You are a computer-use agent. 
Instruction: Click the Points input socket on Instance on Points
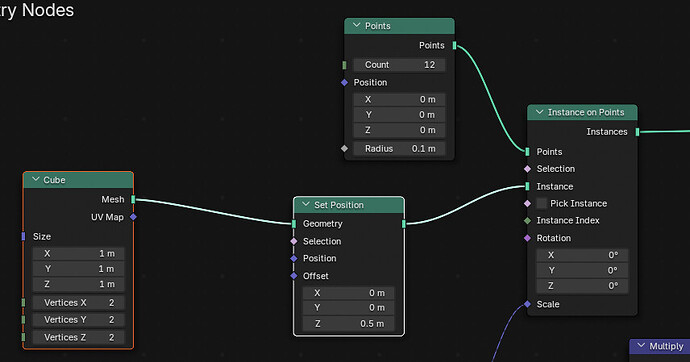(527, 152)
